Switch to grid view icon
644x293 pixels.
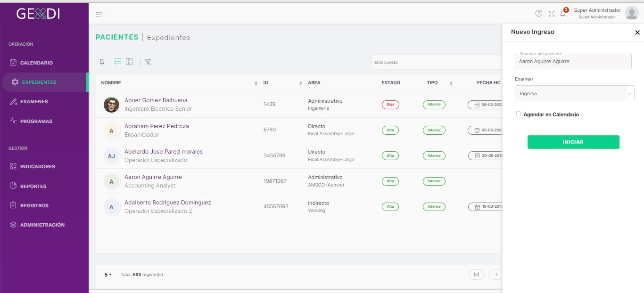coord(129,62)
